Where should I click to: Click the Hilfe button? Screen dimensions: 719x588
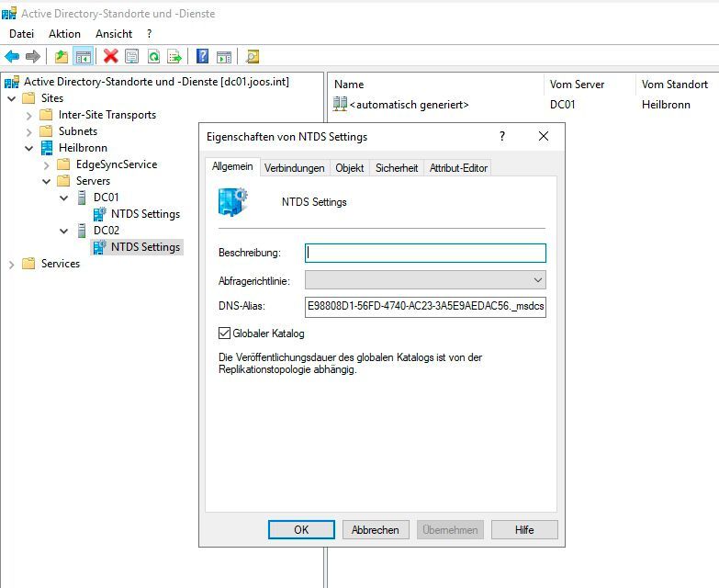pos(524,530)
